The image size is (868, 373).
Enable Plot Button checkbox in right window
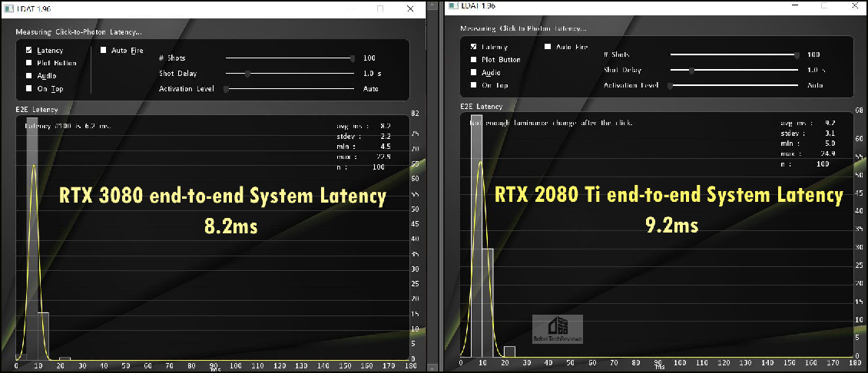click(x=473, y=59)
